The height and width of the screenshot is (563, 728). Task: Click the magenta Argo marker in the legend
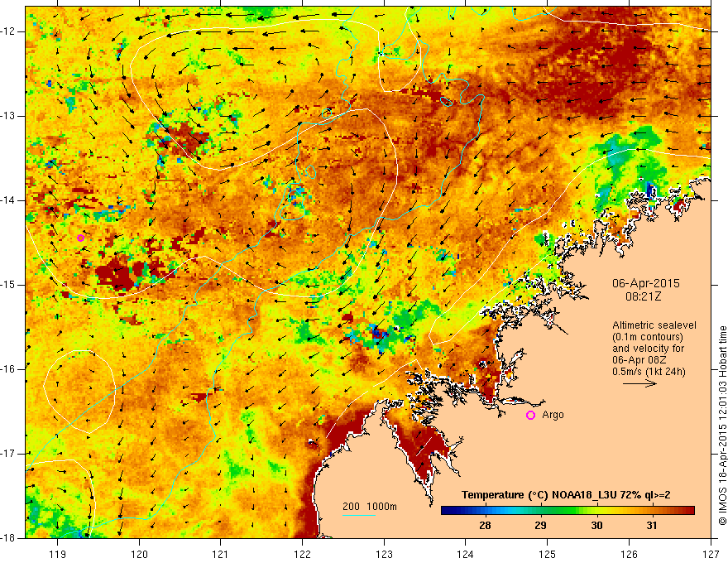[x=530, y=416]
